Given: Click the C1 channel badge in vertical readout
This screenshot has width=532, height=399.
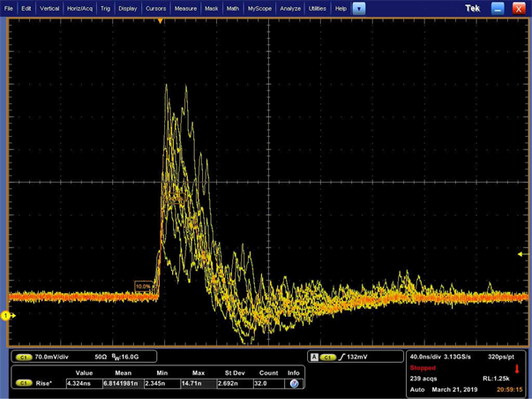Looking at the screenshot, I should (x=24, y=357).
